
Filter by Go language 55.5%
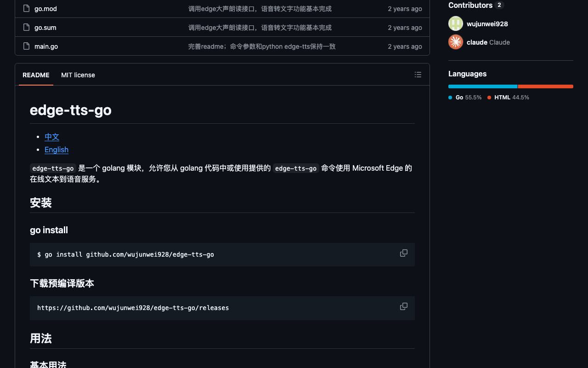click(x=465, y=98)
